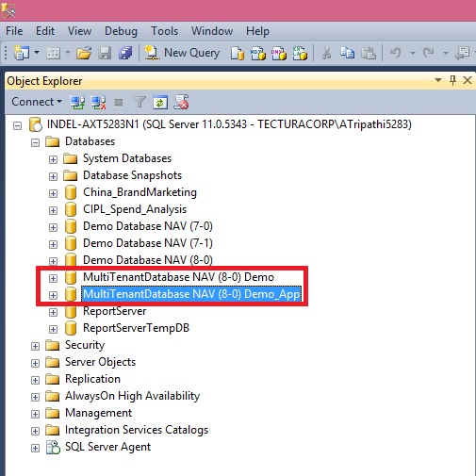Screen dimensions: 476x476
Task: Select the Management folder
Action: 98,413
